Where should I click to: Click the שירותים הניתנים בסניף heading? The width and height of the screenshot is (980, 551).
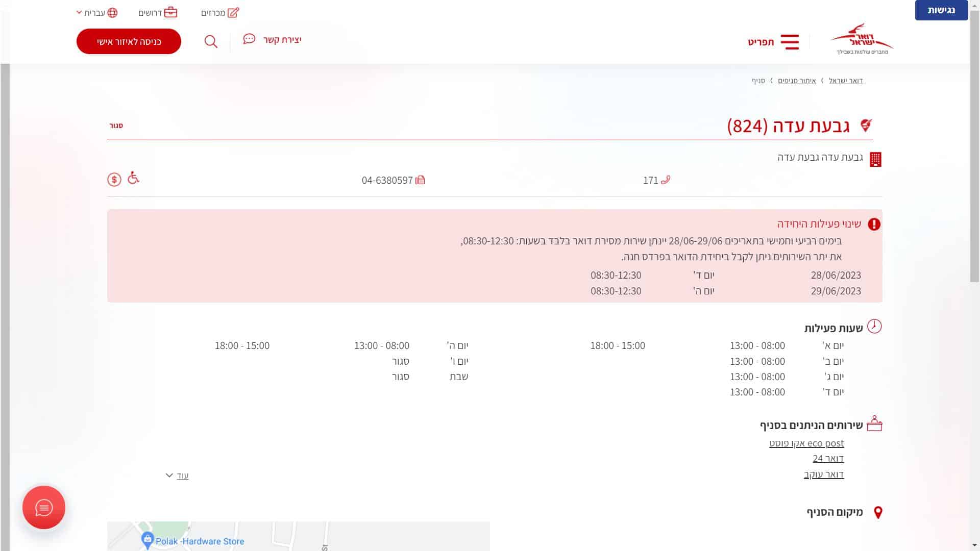(811, 425)
